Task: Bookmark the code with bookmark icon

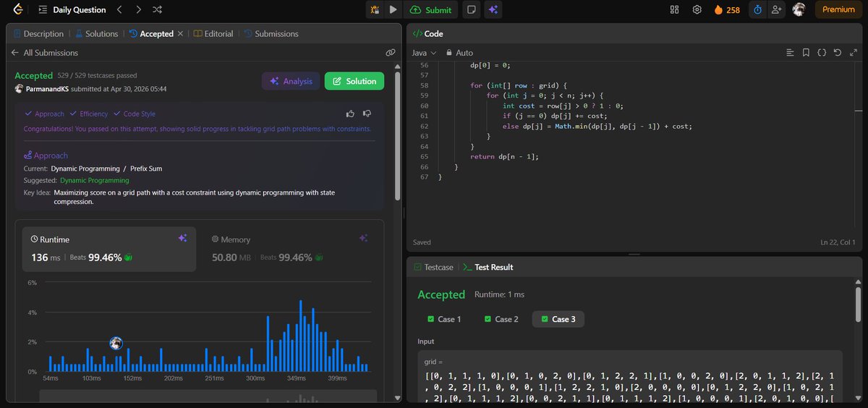Action: point(805,53)
